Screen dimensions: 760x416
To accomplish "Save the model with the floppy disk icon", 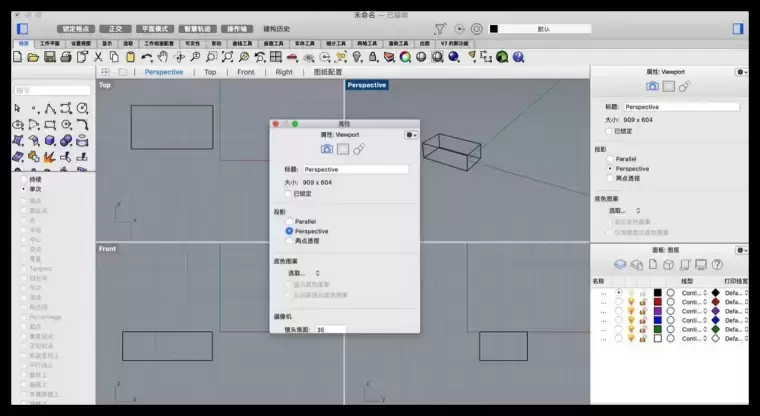I will (x=49, y=57).
